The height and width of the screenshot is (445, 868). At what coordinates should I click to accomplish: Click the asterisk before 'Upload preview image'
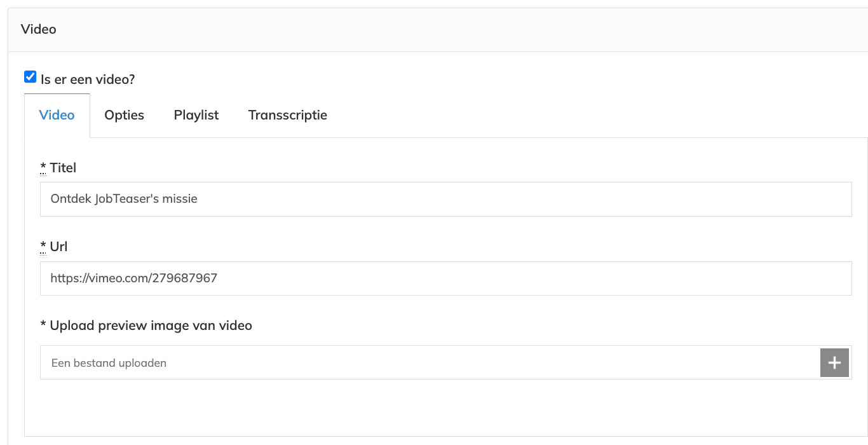[x=43, y=325]
